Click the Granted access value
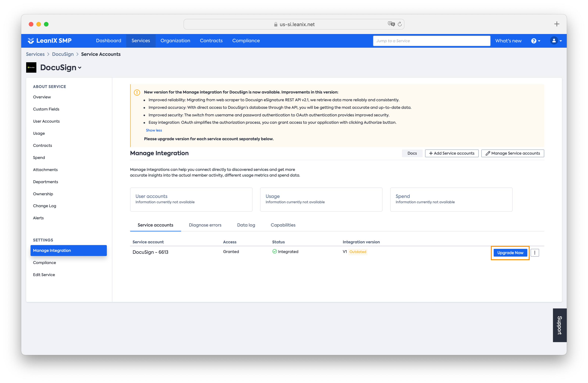This screenshot has height=383, width=588. pyautogui.click(x=231, y=251)
